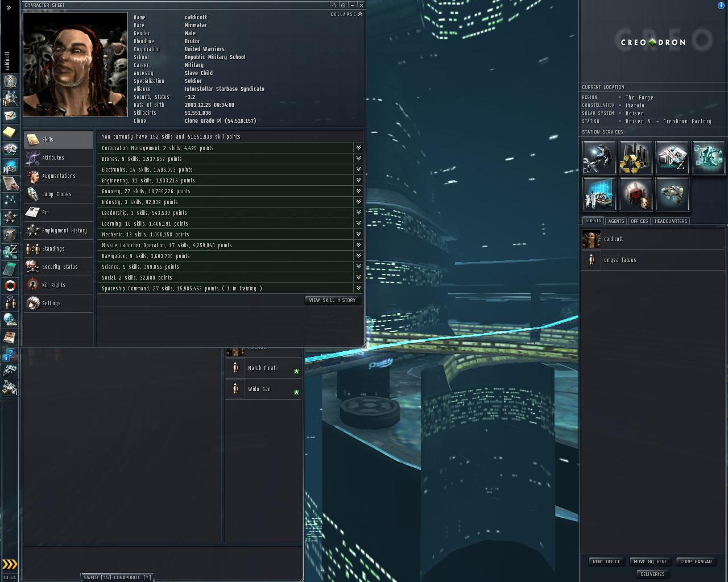Viewport: 728px width, 582px height.
Task: Expand the Gunnery skill group
Action: (x=358, y=191)
